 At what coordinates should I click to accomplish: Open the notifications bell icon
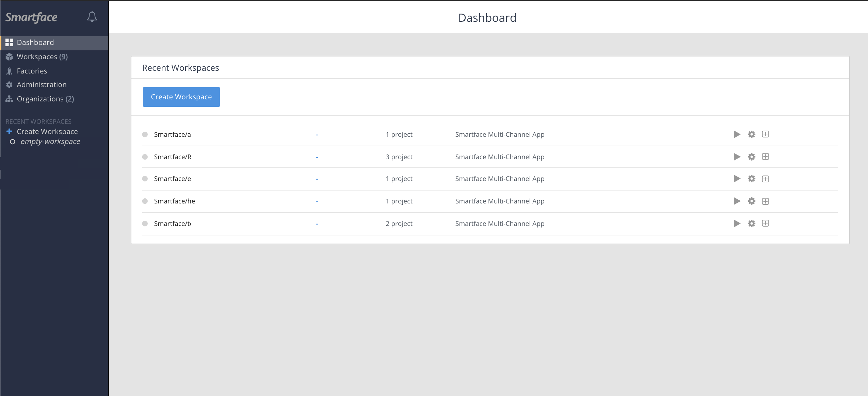92,17
